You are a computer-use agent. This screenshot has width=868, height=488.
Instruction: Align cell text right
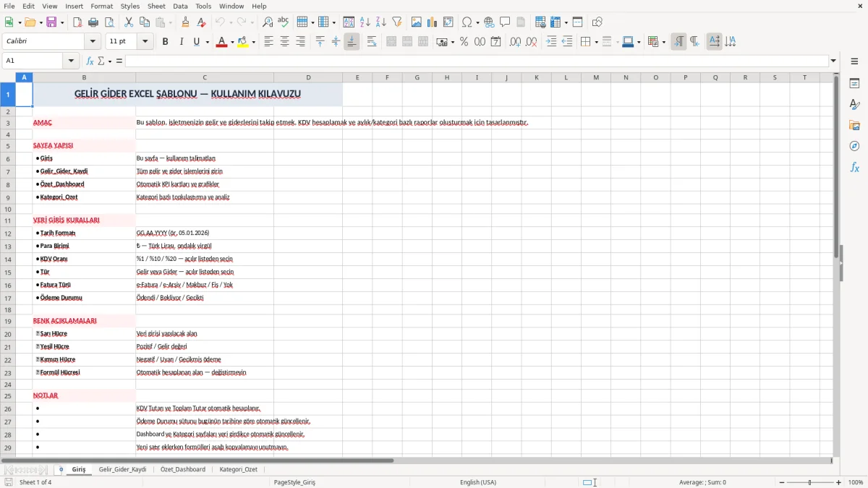[x=300, y=42]
